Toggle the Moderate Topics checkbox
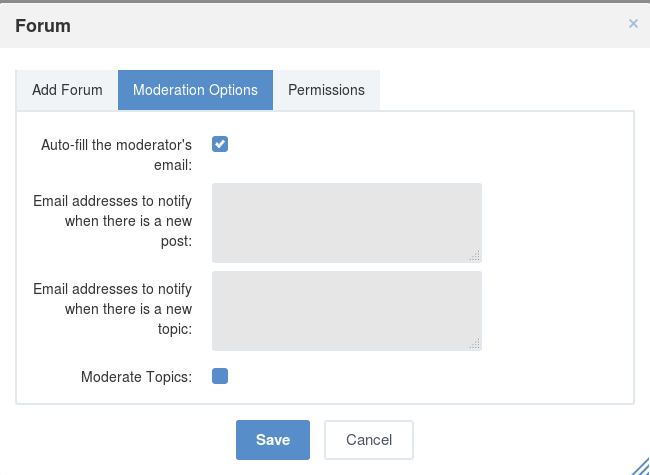The width and height of the screenshot is (650, 475). 220,376
